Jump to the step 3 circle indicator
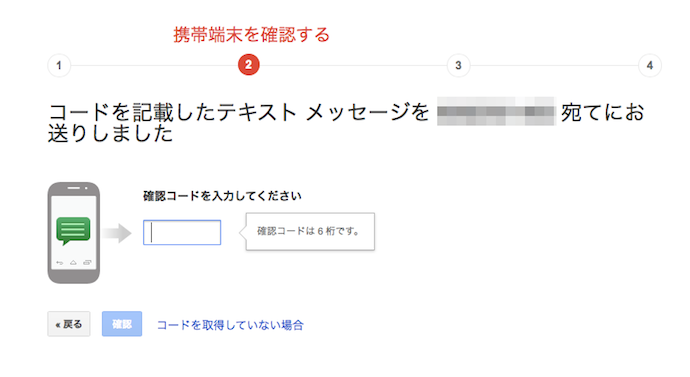 coord(458,66)
